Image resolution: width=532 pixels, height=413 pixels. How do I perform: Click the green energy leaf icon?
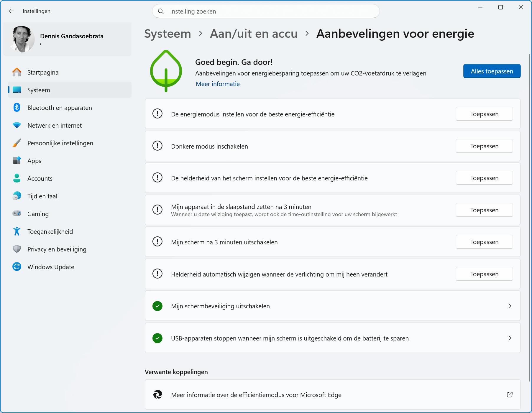pos(166,71)
